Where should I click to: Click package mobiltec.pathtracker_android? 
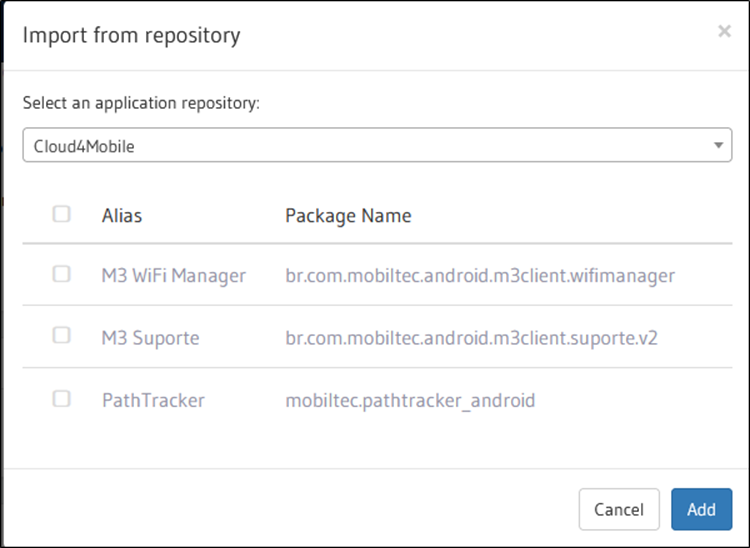(410, 401)
